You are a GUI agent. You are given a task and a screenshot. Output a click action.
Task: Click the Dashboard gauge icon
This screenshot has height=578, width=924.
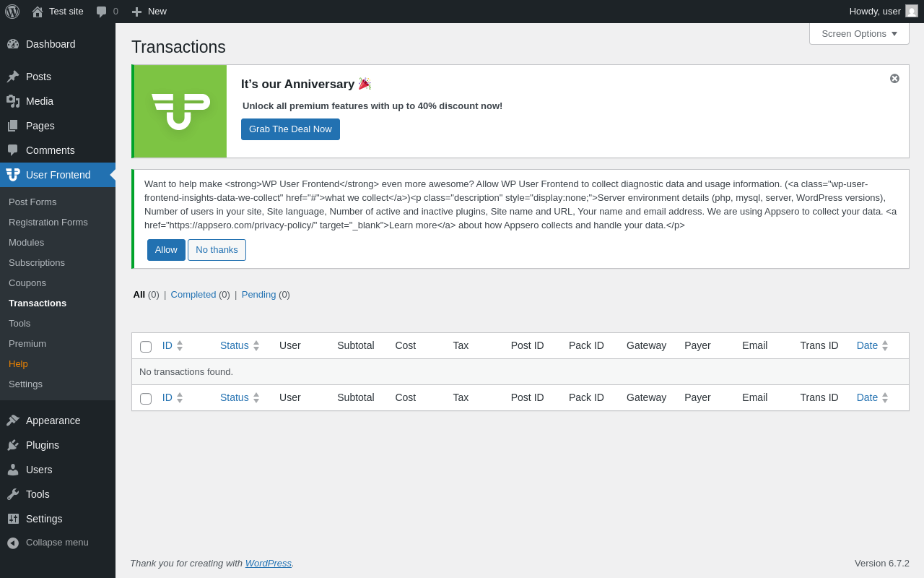point(13,44)
